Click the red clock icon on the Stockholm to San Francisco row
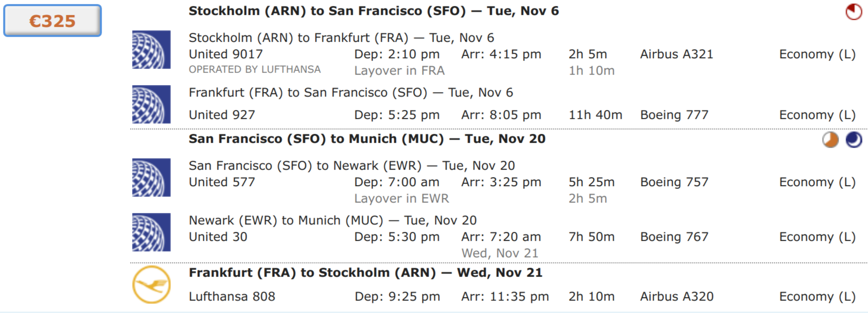Screen dimensions: 868x313 click(854, 11)
